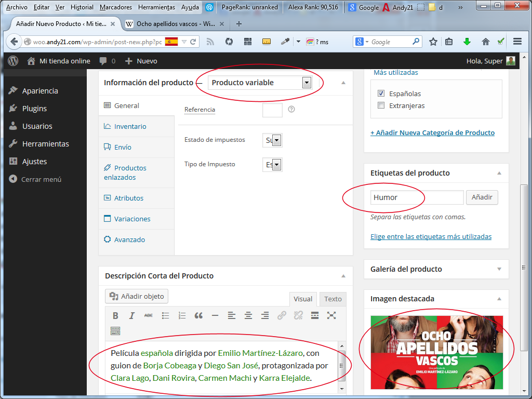Insert a numbered list
Image resolution: width=532 pixels, height=399 pixels.
182,315
